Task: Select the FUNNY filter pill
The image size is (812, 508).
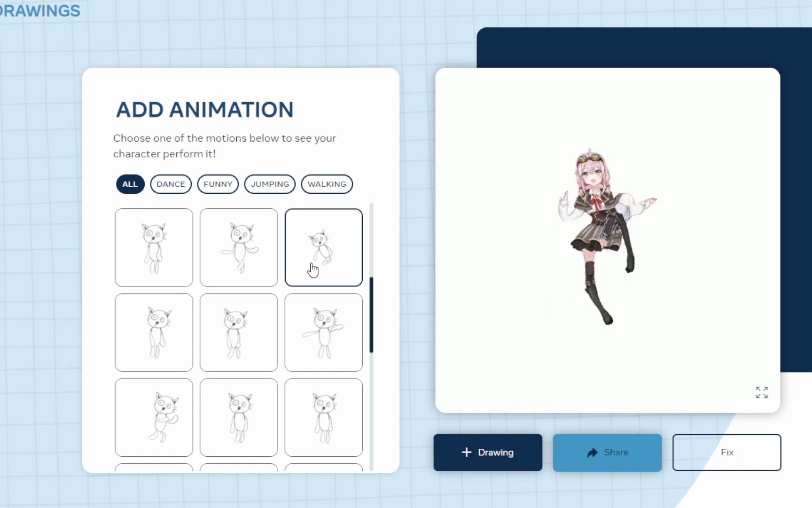Action: 218,184
